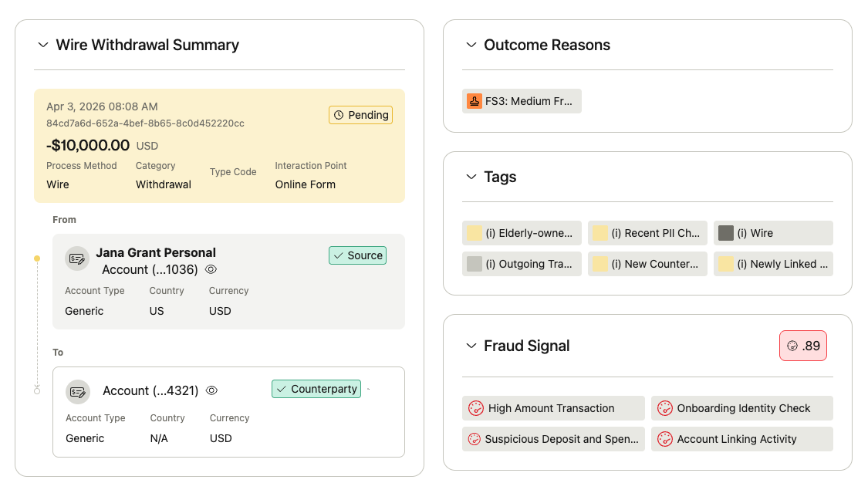The image size is (868, 483).
Task: Click the Suspicious Deposit and Spend signal icon
Action: [x=475, y=439]
